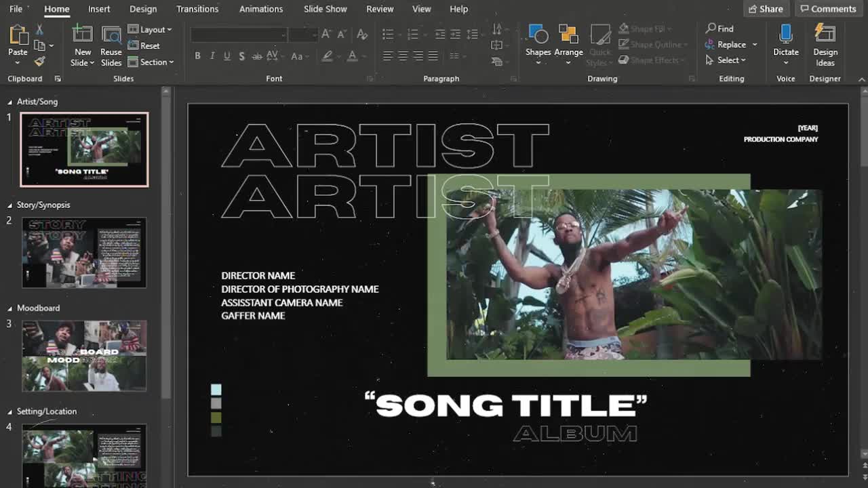Open the Comments pane
Image resolution: width=868 pixels, height=488 pixels.
pyautogui.click(x=828, y=9)
